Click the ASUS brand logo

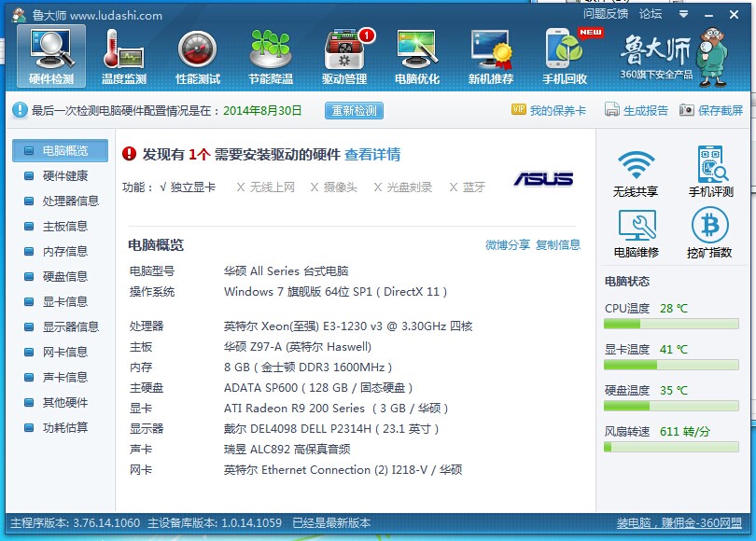pos(543,179)
